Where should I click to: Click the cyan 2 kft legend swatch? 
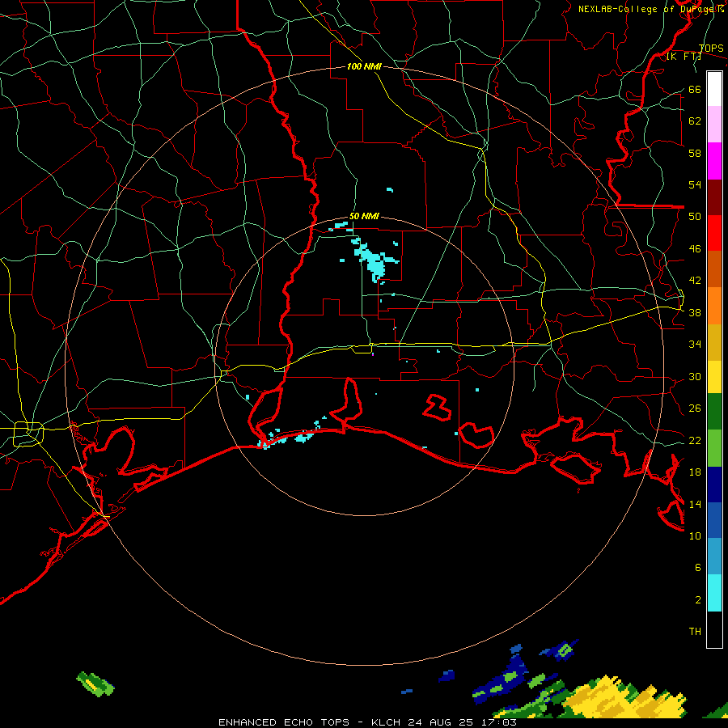[x=714, y=593]
